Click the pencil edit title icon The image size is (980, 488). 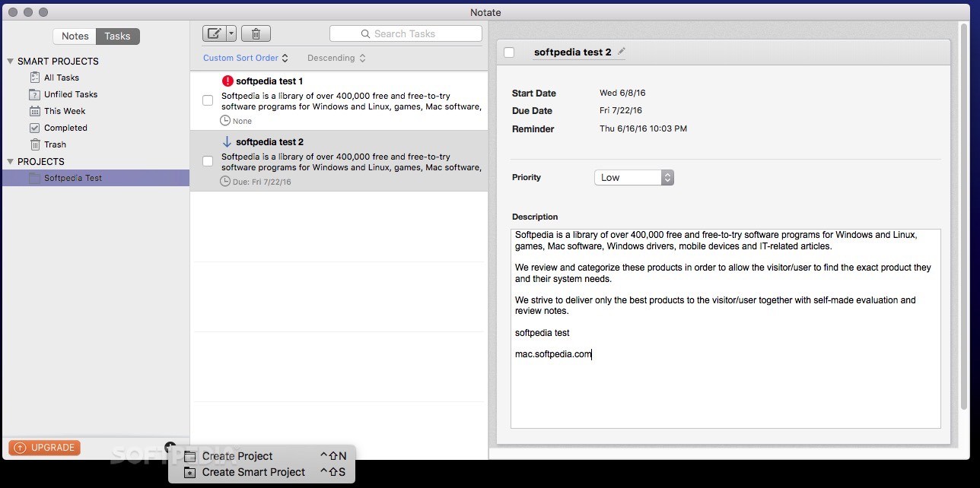coord(622,52)
